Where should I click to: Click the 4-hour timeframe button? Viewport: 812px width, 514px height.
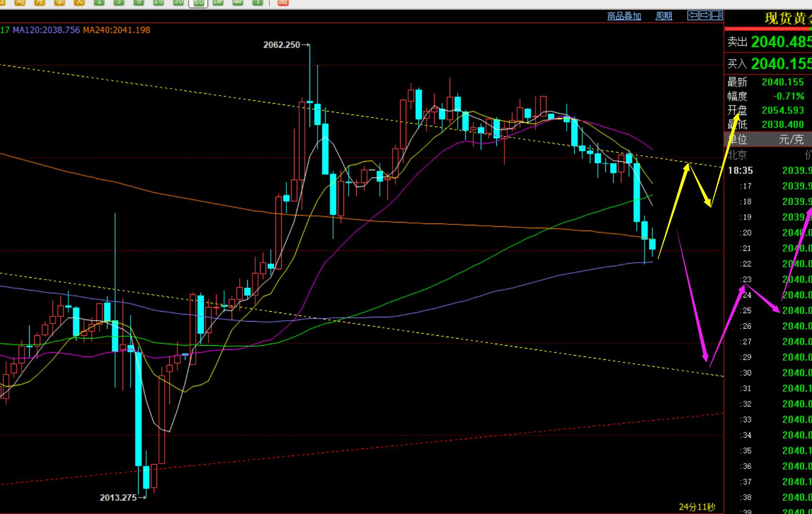coord(238,2)
